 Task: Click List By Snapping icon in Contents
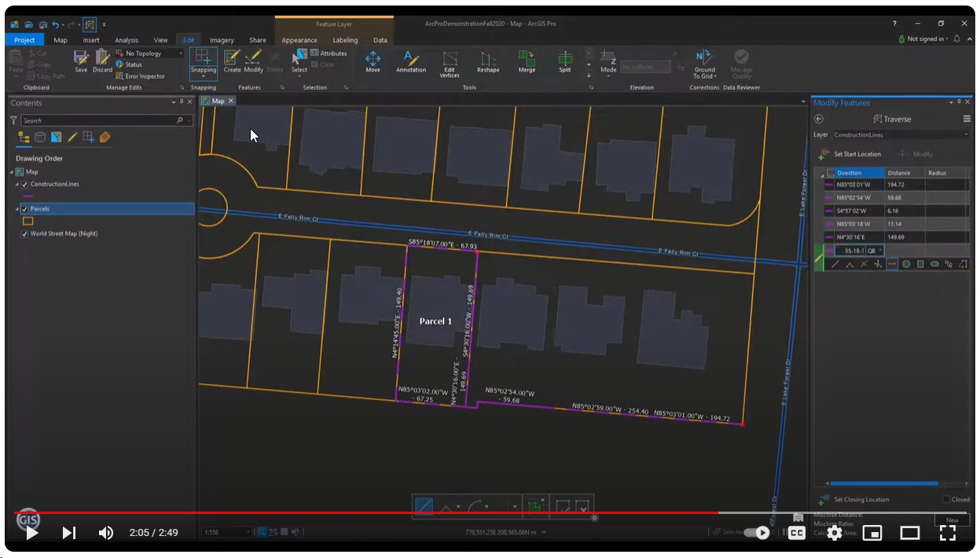point(89,137)
